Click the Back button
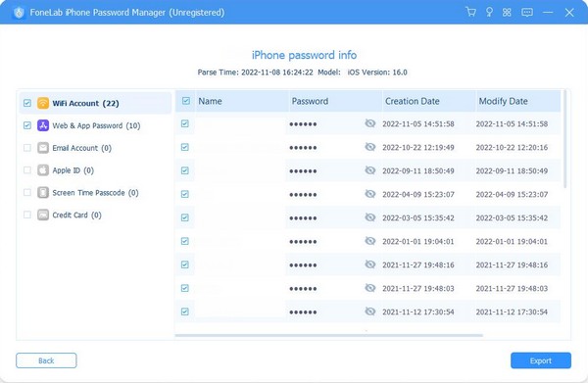 coord(46,360)
